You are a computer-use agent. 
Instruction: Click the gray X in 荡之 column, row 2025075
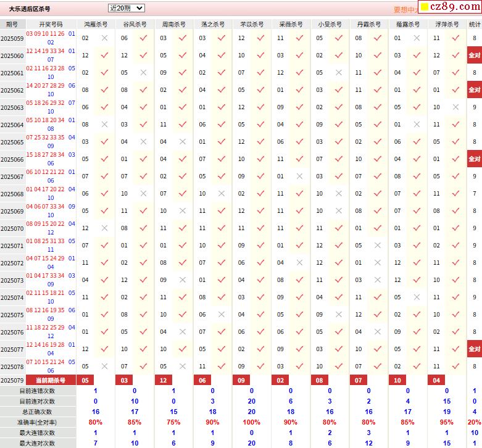tap(222, 314)
